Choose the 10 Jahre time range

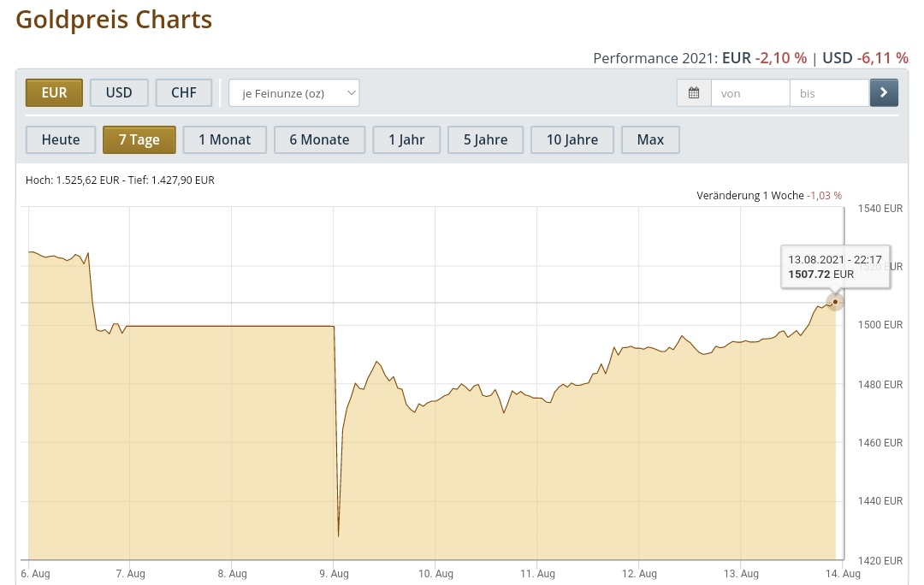tap(572, 139)
